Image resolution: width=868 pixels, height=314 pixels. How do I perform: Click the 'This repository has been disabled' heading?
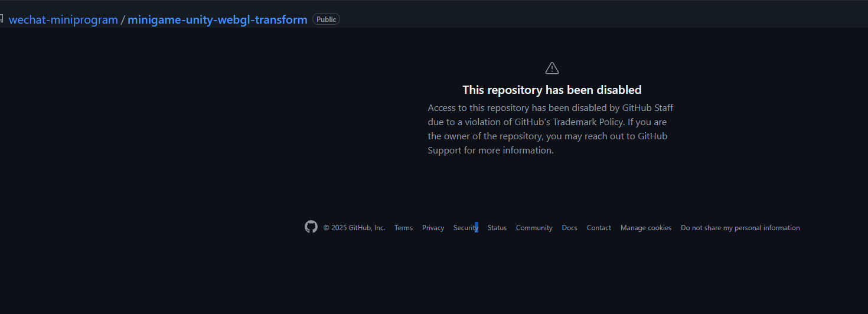point(552,90)
